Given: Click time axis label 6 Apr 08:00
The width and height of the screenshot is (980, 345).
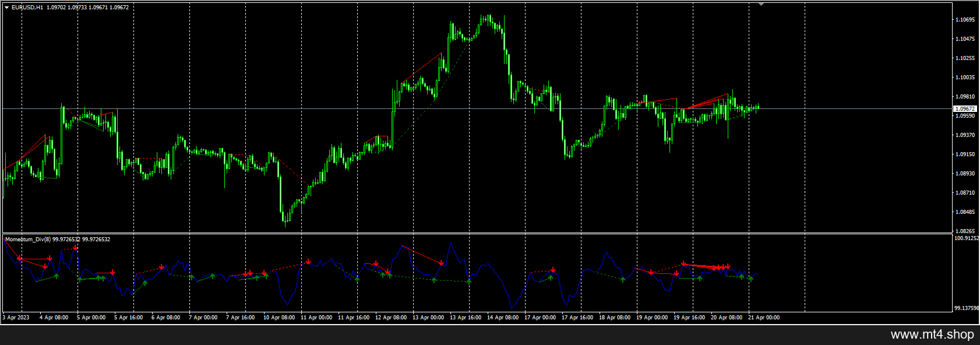Looking at the screenshot, I should pyautogui.click(x=165, y=318).
